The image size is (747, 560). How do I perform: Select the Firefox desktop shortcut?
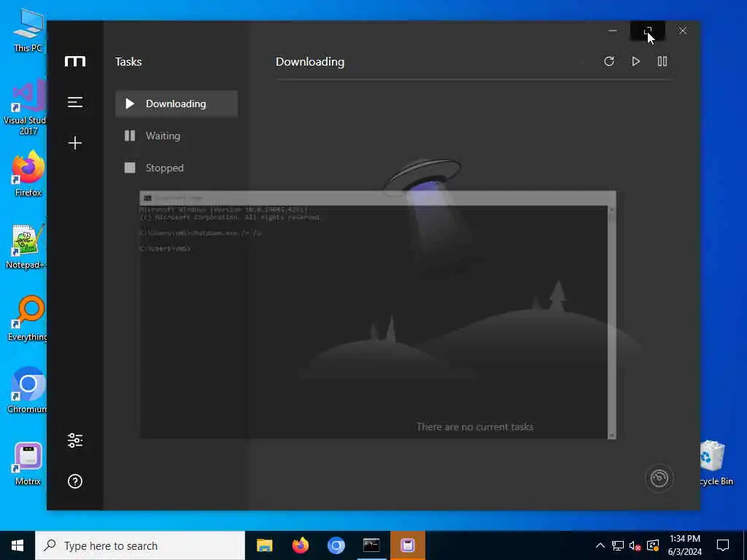pyautogui.click(x=28, y=174)
